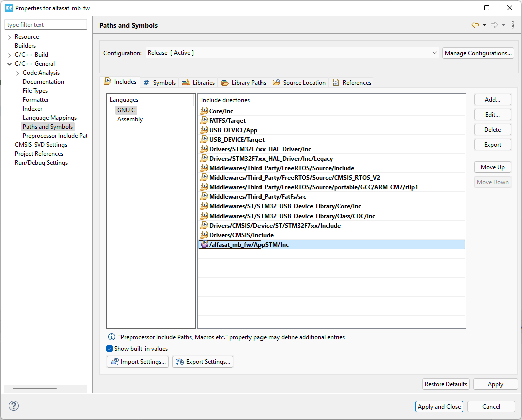Viewport: 522px width, 420px height.
Task: Switch to the References tab
Action: pyautogui.click(x=352, y=83)
